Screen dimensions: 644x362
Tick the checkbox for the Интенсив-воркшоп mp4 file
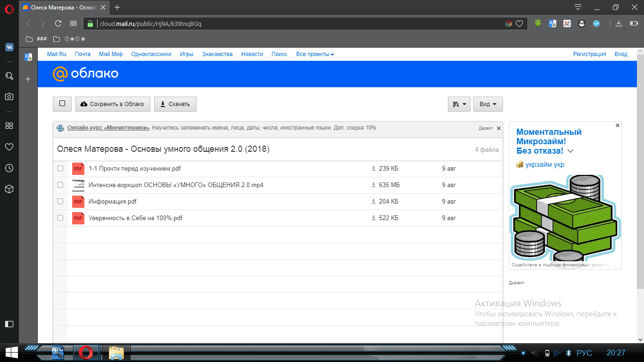tap(60, 185)
